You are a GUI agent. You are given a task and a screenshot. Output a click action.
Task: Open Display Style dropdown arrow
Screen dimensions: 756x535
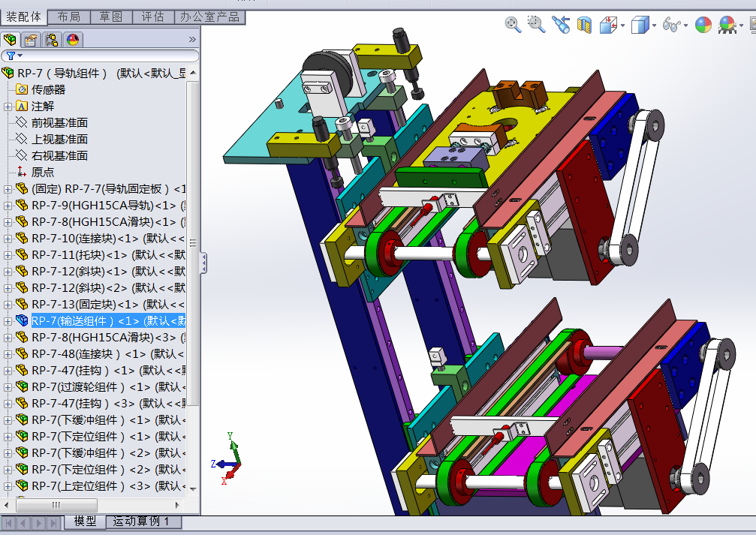654,25
